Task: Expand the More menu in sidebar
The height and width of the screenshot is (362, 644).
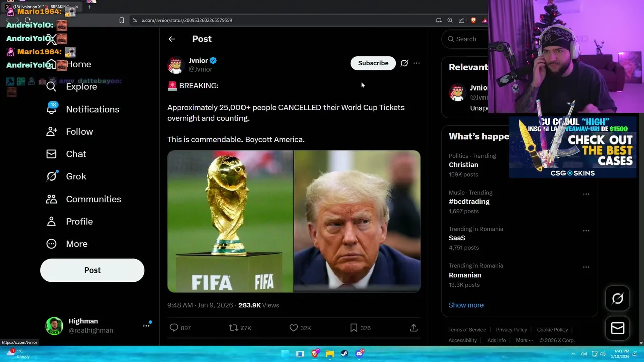Action: click(66, 244)
